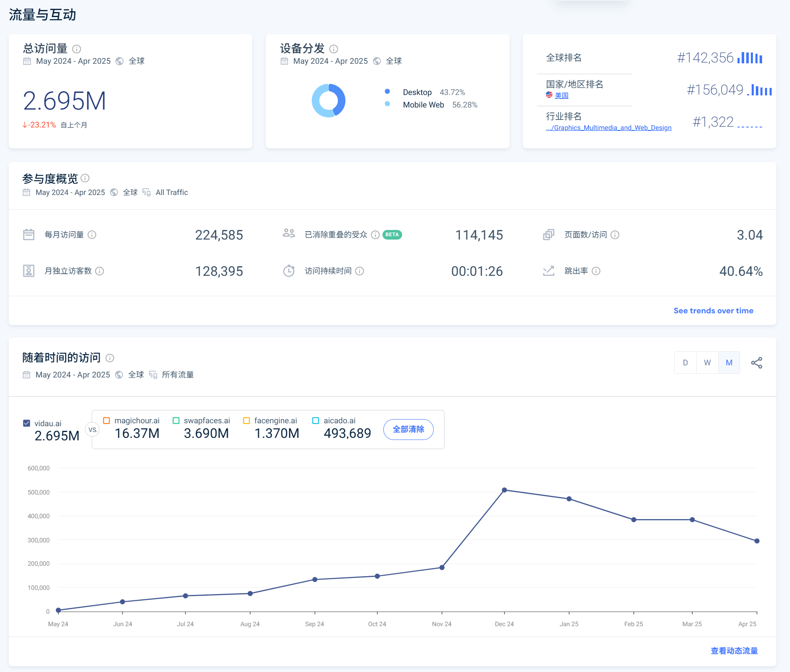The image size is (790, 672).
Task: Open Graphics_Multimedia_and_Web_Design industry link
Action: pos(609,128)
